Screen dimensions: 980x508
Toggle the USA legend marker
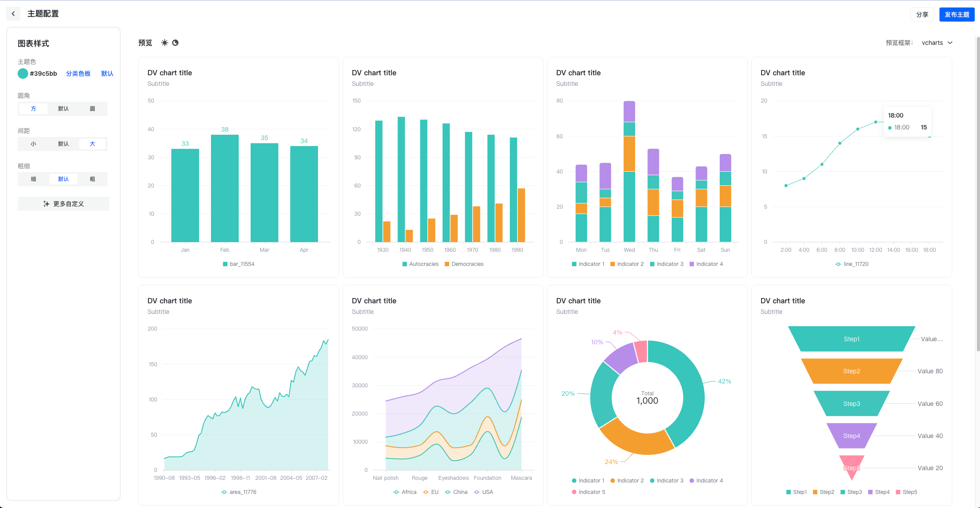(x=477, y=492)
